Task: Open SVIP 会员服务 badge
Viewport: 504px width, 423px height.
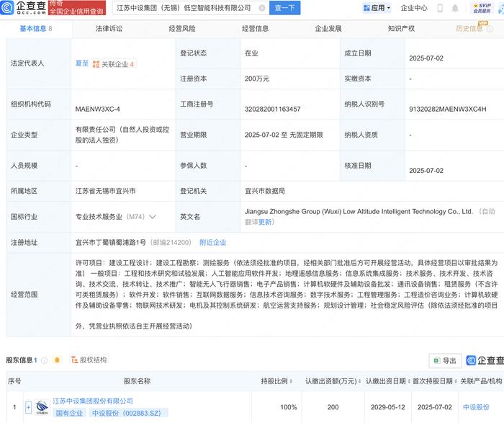Action: (482, 8)
